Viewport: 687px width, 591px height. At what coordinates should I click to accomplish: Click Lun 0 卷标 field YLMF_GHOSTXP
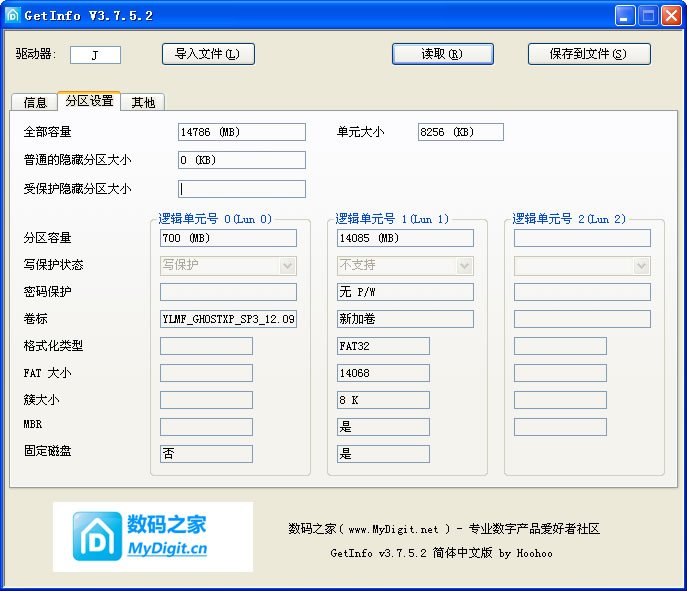(x=228, y=319)
